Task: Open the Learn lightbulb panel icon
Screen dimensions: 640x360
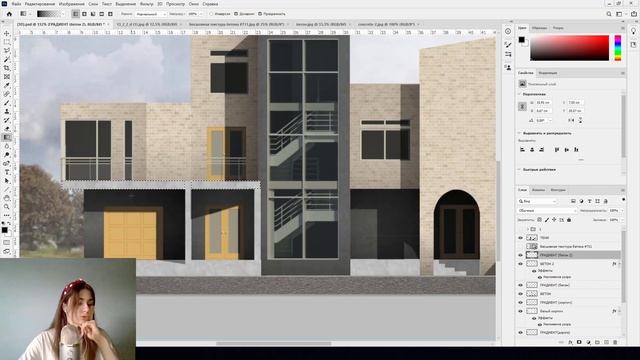Action: (x=633, y=31)
